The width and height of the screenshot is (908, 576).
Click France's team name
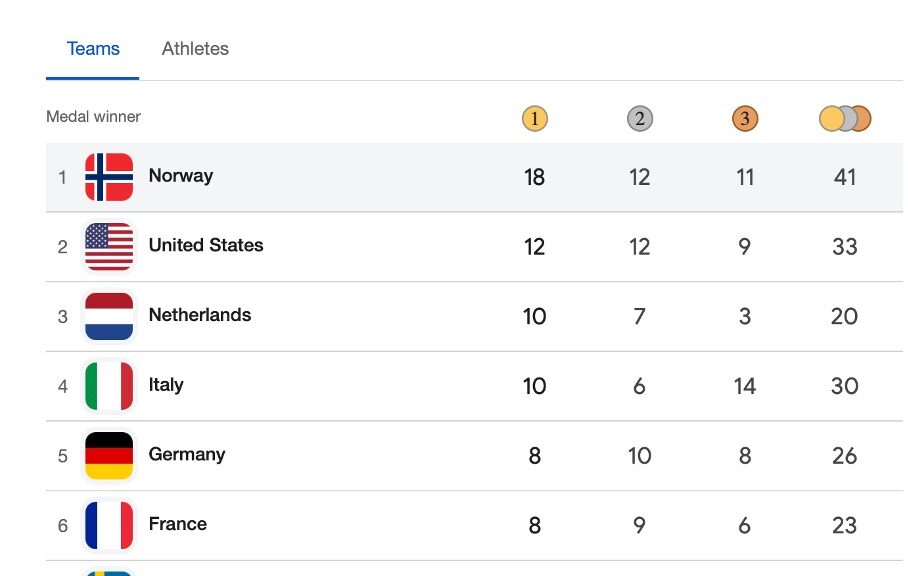[178, 524]
